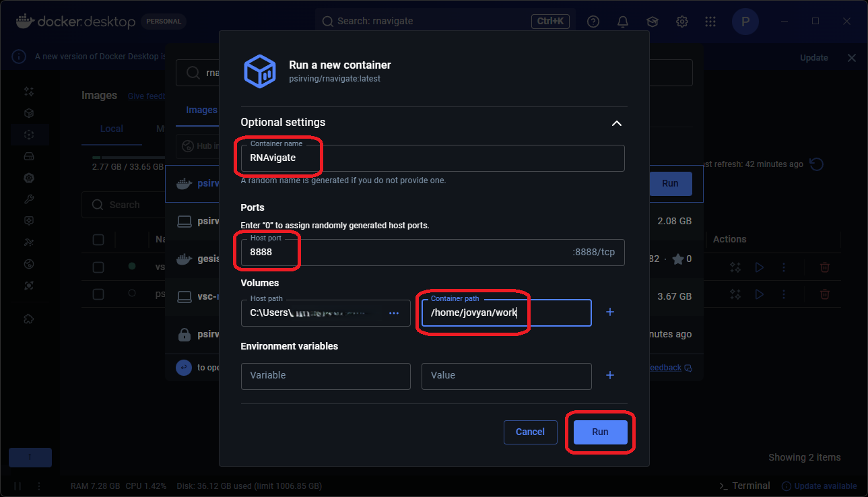
Task: Click the "RAM 7.28 GB" status entry
Action: [96, 486]
